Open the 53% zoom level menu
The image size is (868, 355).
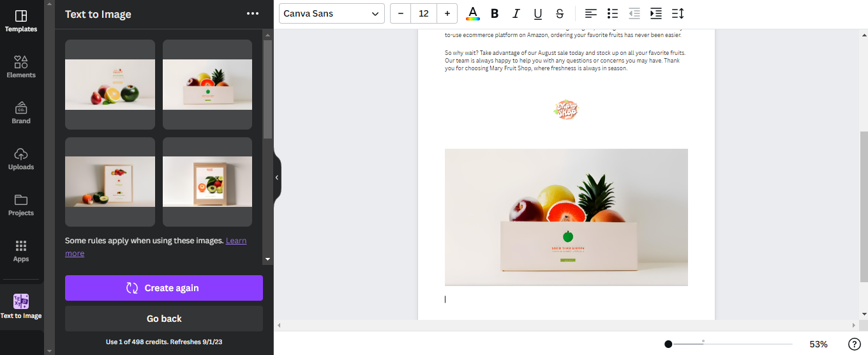click(x=818, y=344)
